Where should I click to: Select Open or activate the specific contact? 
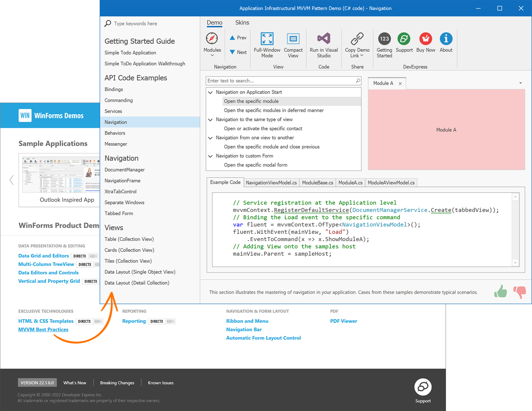(x=263, y=128)
